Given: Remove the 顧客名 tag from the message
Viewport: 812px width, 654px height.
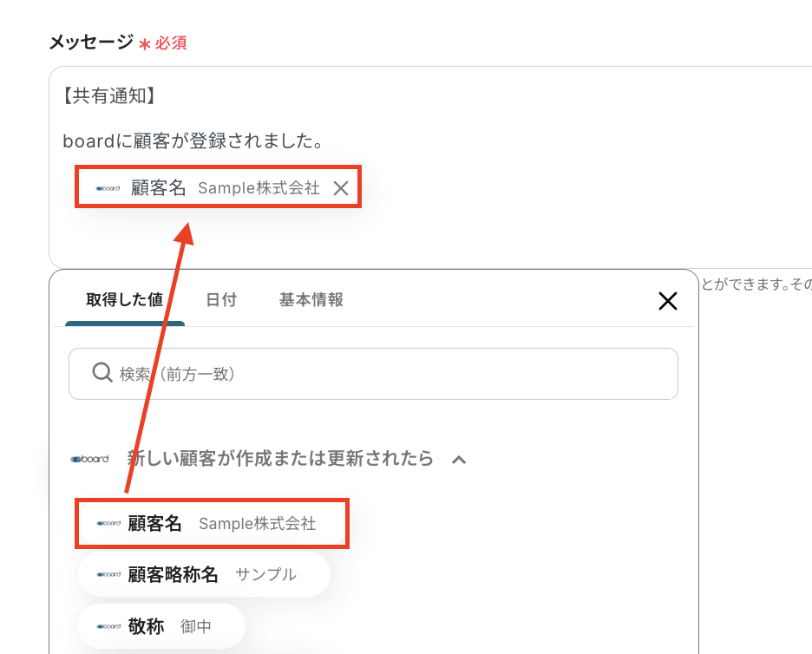Looking at the screenshot, I should coord(341,188).
